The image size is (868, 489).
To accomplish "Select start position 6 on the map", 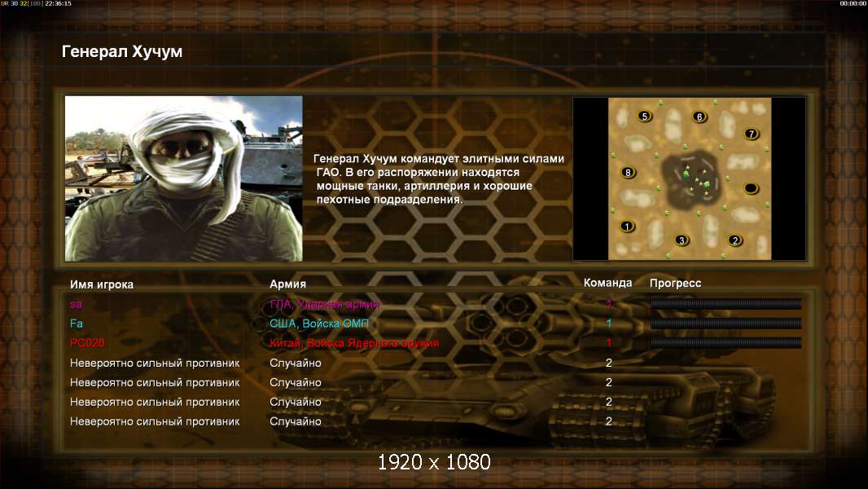I will coord(699,117).
